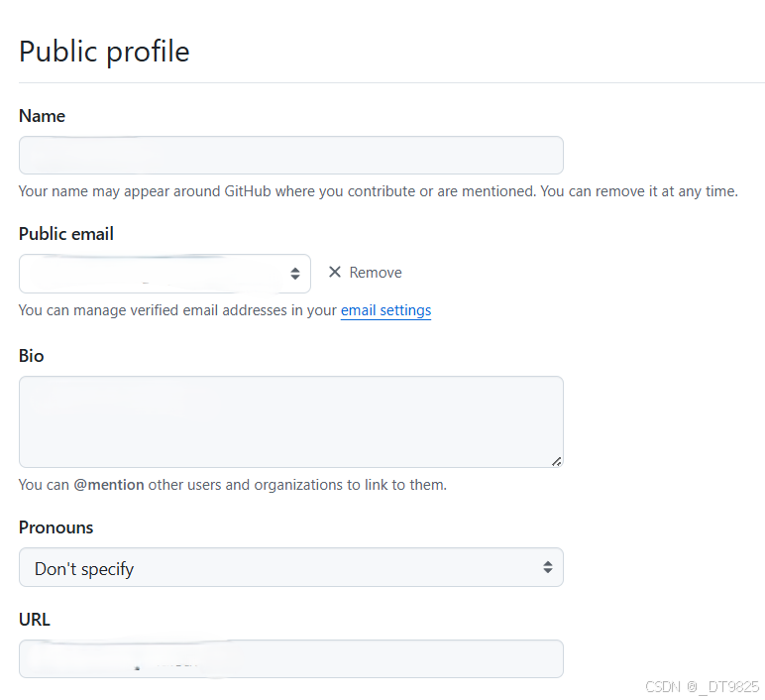The height and width of the screenshot is (700, 765).
Task: Open the email settings link
Action: click(x=385, y=310)
